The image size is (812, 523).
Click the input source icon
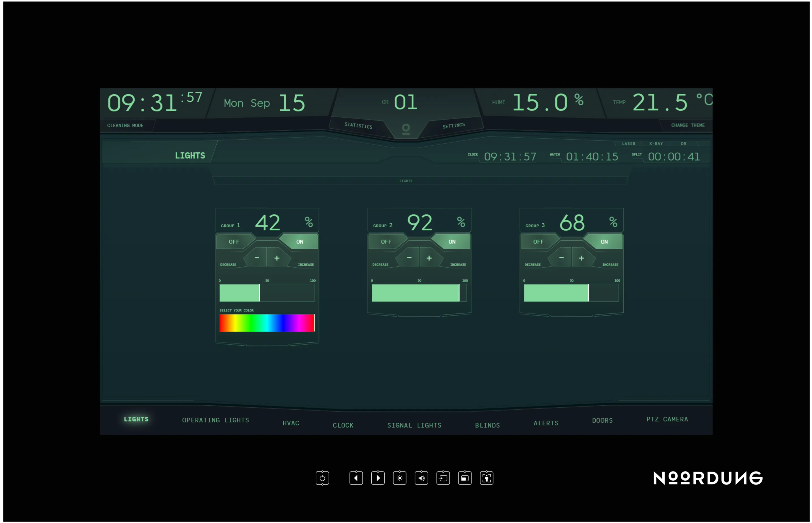443,478
